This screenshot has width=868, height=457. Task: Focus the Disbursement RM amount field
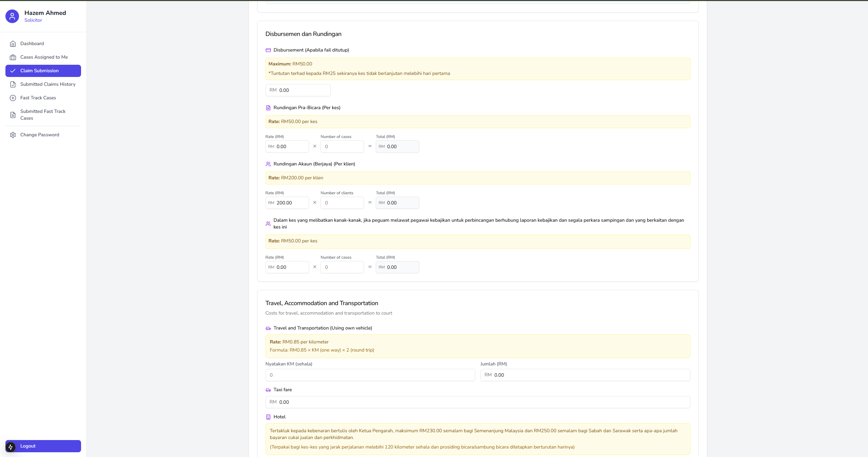click(302, 90)
